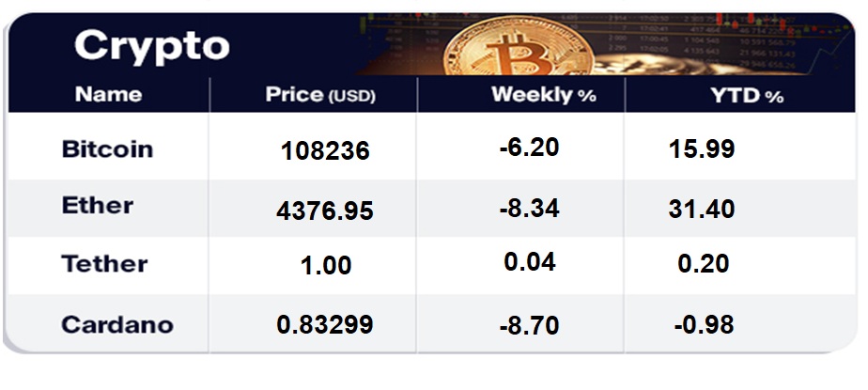Open the Tether row name

(104, 264)
